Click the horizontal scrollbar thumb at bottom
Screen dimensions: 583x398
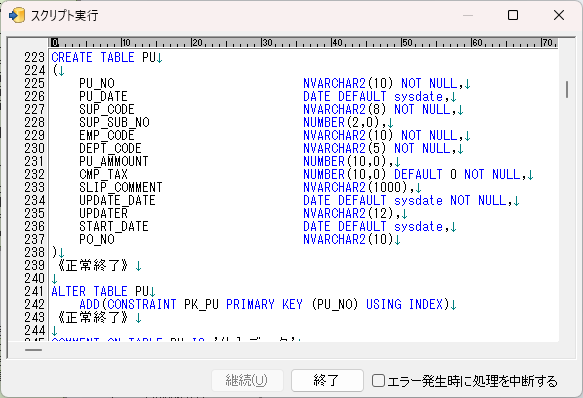point(33,350)
